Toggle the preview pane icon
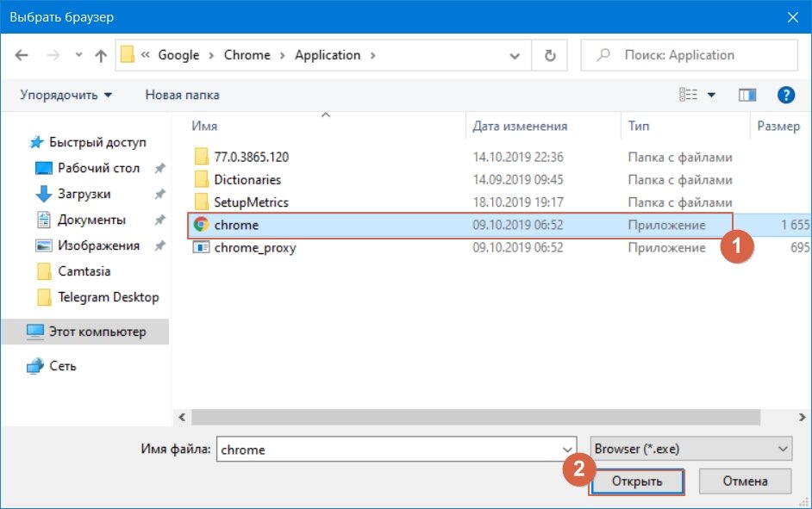The width and height of the screenshot is (812, 509). tap(746, 95)
